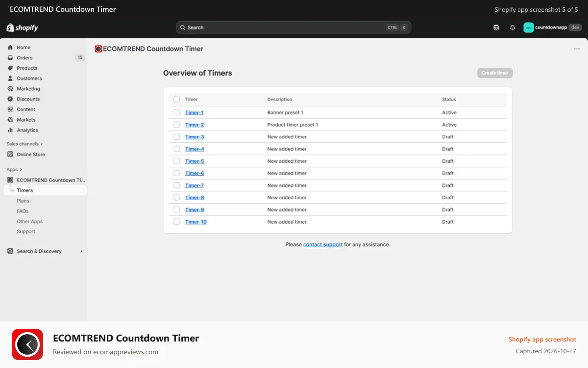
Task: Click the pin dot beside Search & Discovery
Action: pyautogui.click(x=81, y=251)
